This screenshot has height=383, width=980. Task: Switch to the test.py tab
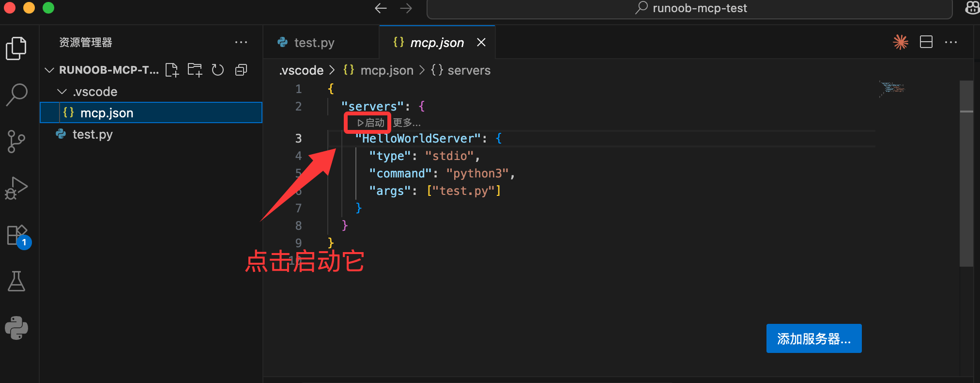click(314, 43)
